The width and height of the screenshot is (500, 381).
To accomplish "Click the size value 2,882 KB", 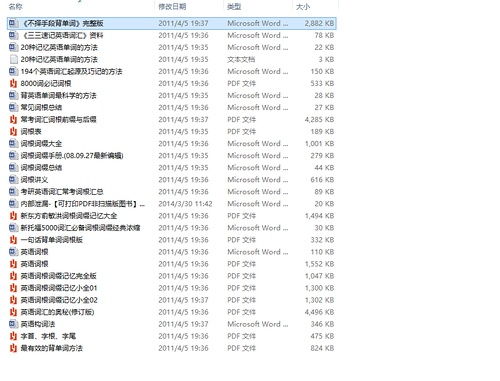I will (319, 23).
